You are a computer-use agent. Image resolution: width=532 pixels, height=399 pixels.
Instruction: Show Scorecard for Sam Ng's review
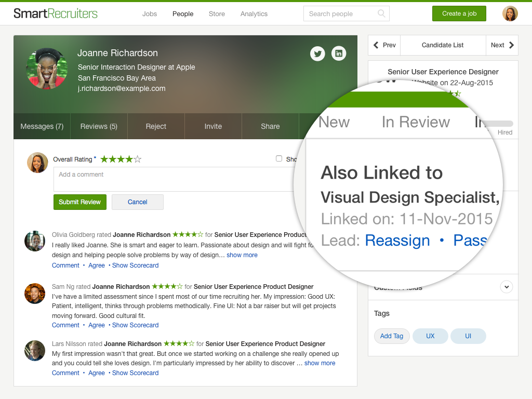click(x=136, y=325)
